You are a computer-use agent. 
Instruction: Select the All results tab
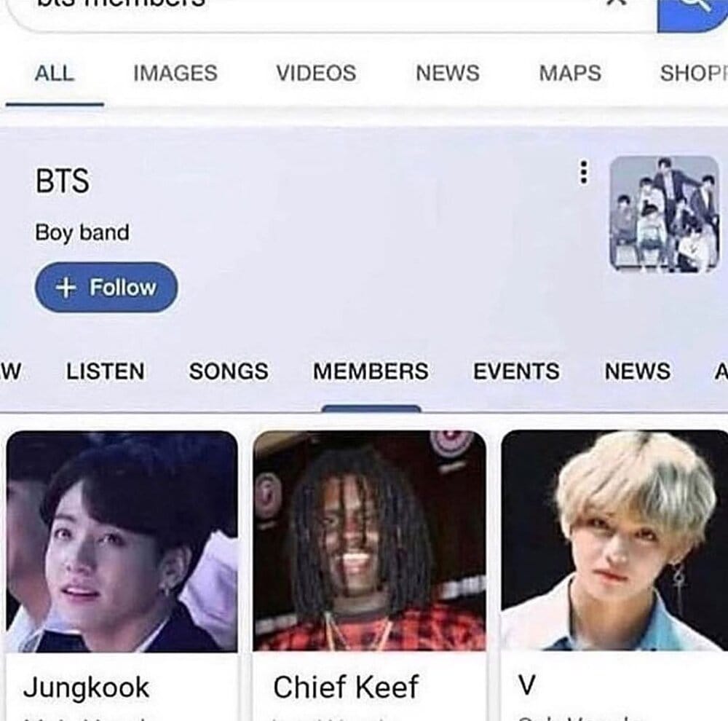(55, 74)
